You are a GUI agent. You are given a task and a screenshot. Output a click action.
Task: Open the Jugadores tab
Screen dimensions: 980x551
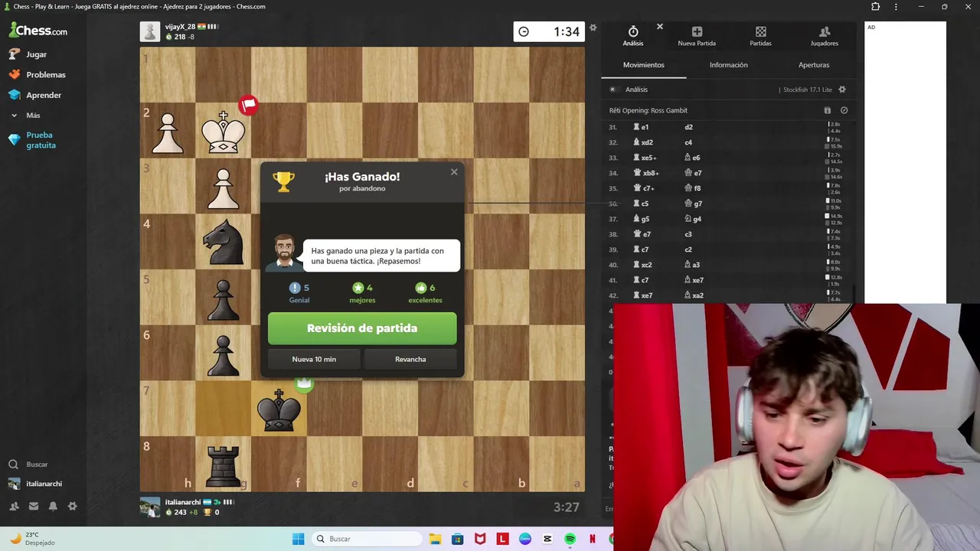pos(825,35)
